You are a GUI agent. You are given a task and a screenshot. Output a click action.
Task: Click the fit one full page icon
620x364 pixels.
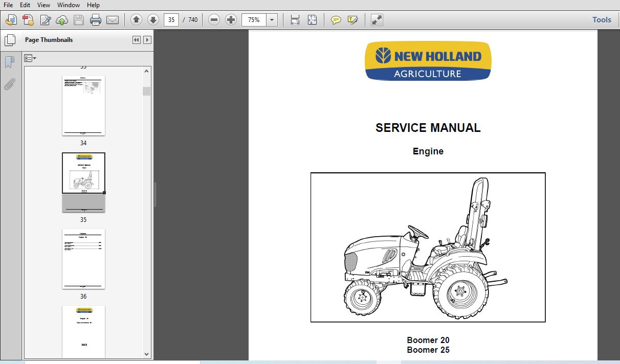coord(313,20)
